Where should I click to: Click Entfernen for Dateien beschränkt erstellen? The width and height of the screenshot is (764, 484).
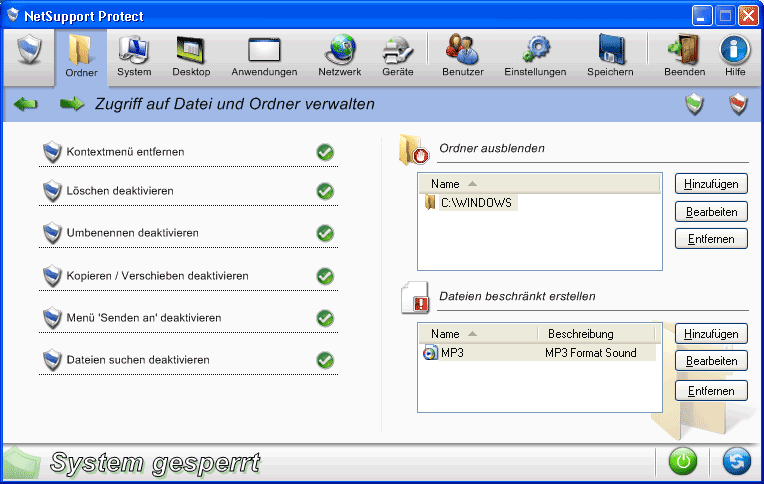(x=711, y=391)
